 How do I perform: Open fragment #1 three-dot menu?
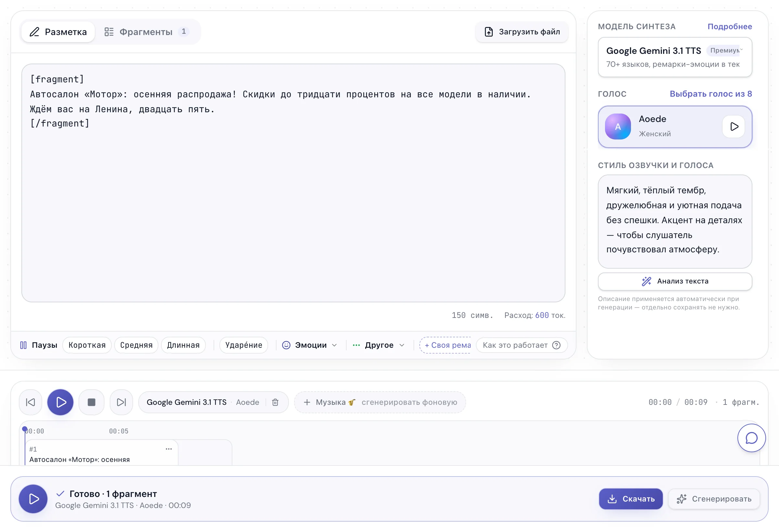point(168,449)
